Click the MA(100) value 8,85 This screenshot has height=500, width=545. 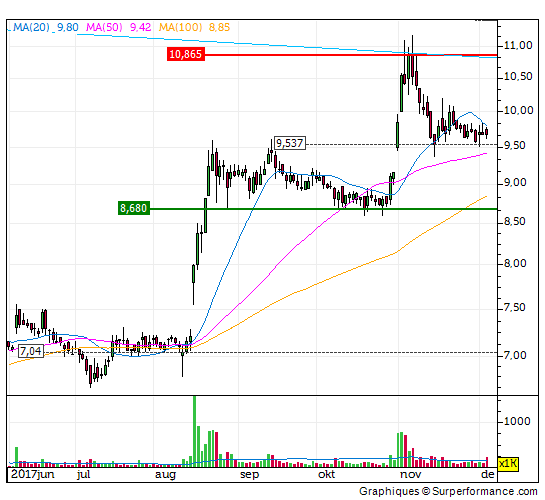point(219,27)
